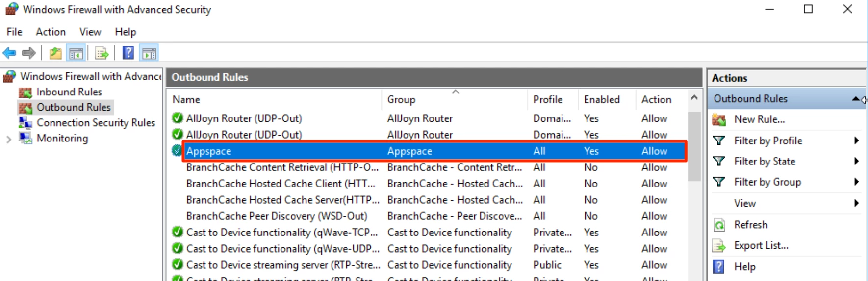Select BranchCache Hosted Cache Client rule
This screenshot has width=868, height=281.
281,184
